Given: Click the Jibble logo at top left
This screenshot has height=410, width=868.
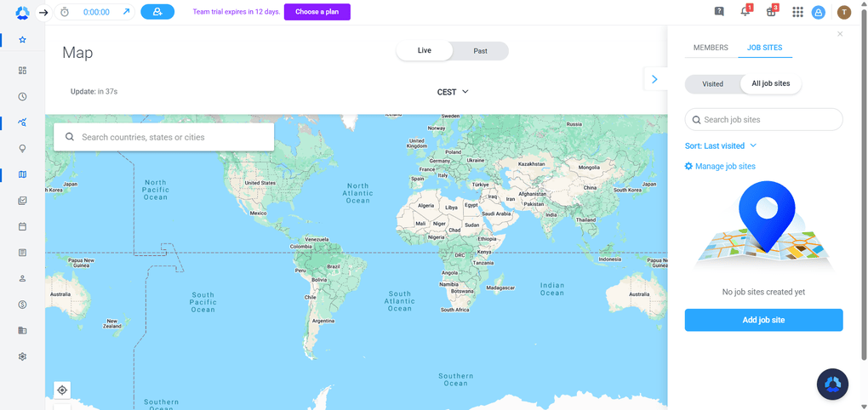Looking at the screenshot, I should click(23, 12).
